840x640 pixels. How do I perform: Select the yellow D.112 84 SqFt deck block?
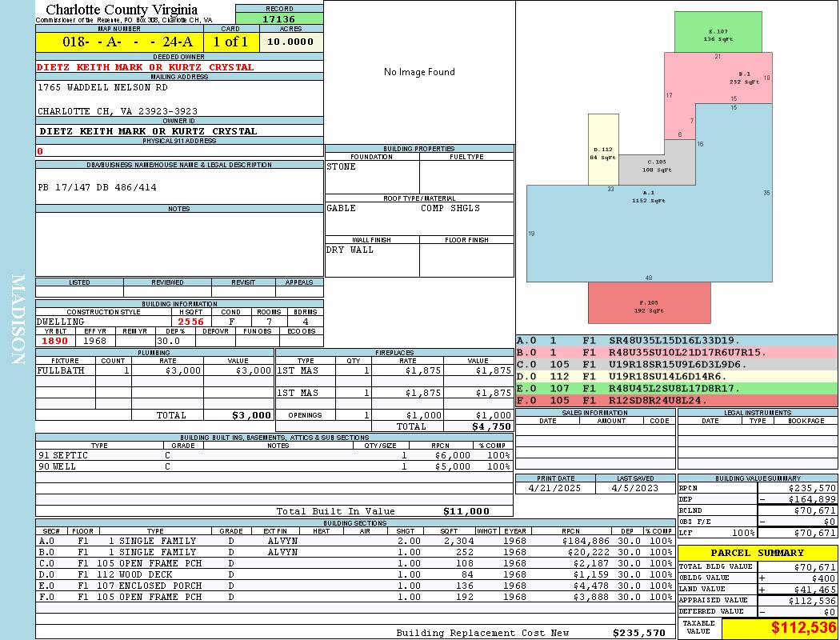[x=603, y=150]
